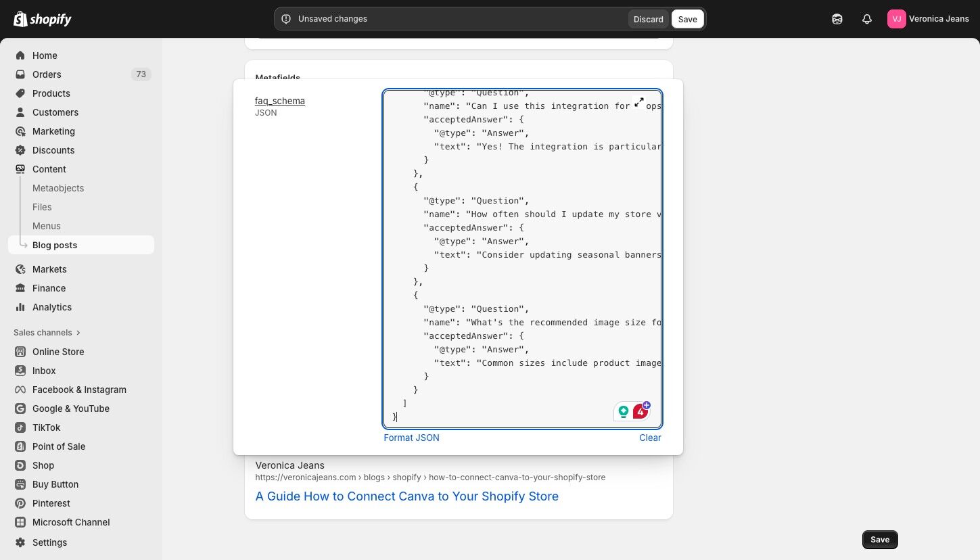The height and width of the screenshot is (560, 980).
Task: Click the green lightbulb extension icon
Action: pos(624,411)
